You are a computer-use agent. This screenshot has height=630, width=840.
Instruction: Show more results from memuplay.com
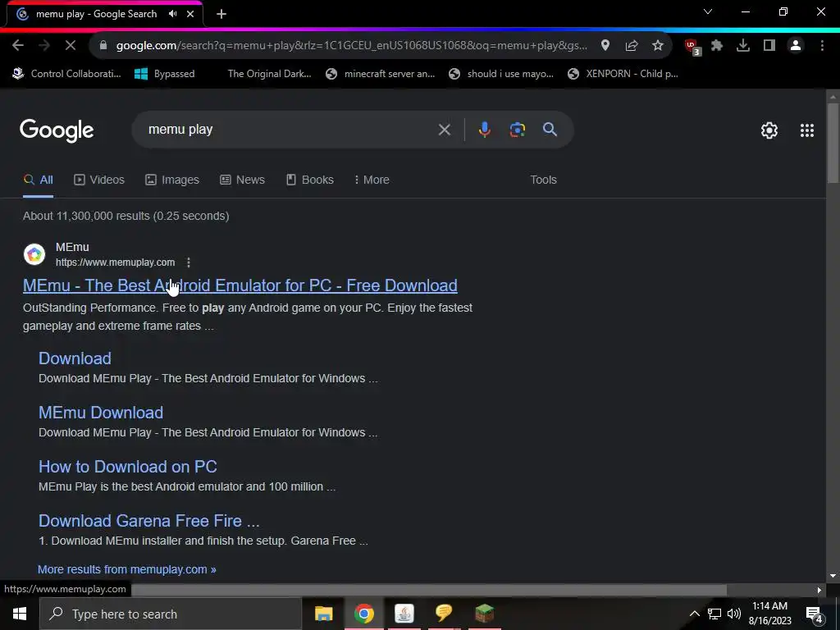[127, 569]
